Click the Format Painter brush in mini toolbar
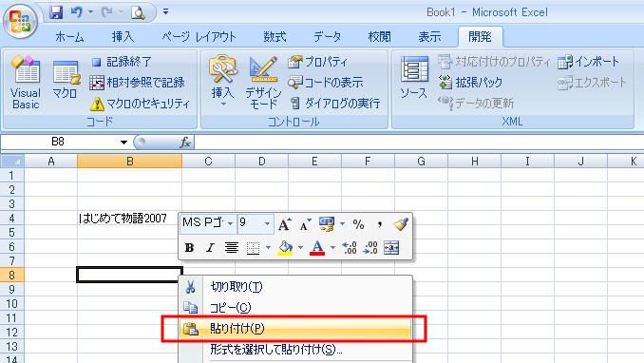The width and height of the screenshot is (644, 363). (x=401, y=224)
